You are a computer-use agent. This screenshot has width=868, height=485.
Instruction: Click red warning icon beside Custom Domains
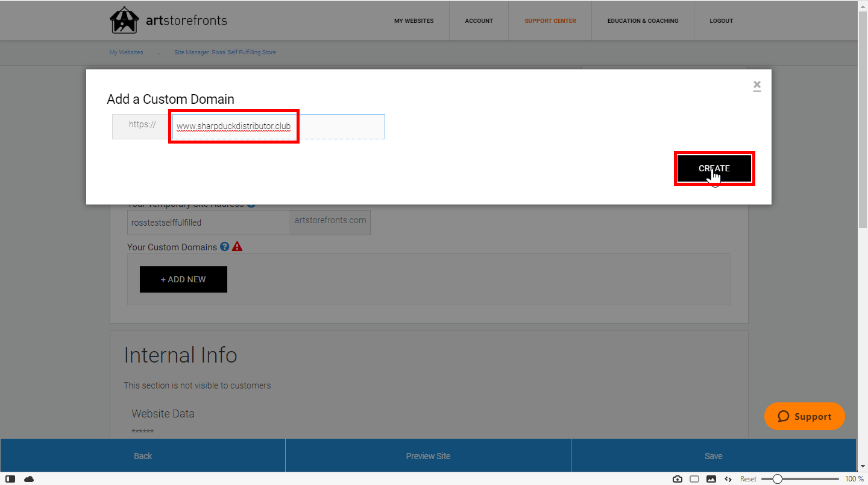pyautogui.click(x=237, y=247)
